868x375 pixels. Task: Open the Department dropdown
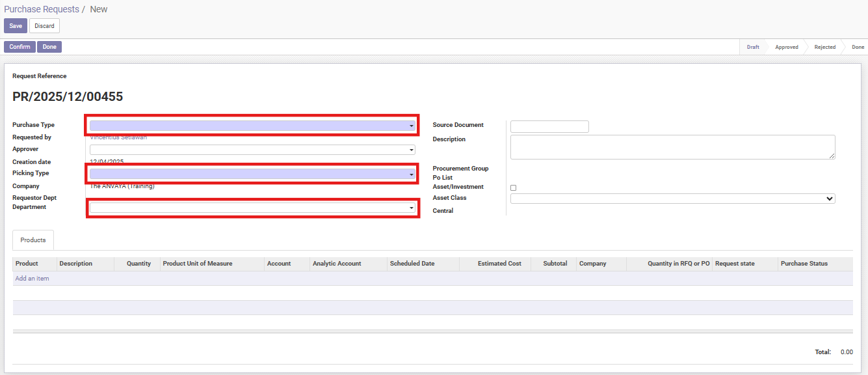pos(252,208)
